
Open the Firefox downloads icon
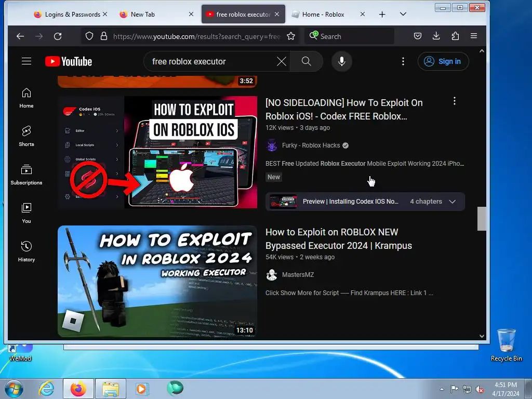click(436, 36)
